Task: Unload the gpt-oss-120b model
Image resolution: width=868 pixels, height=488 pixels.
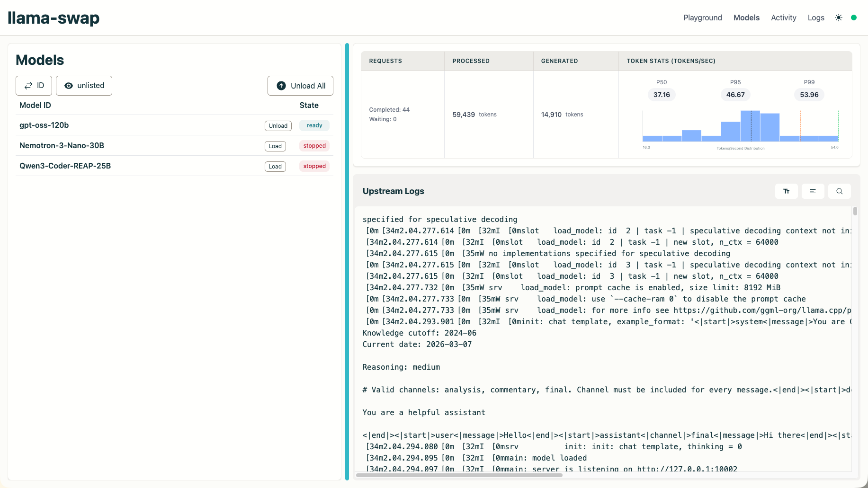Action: pyautogui.click(x=278, y=125)
